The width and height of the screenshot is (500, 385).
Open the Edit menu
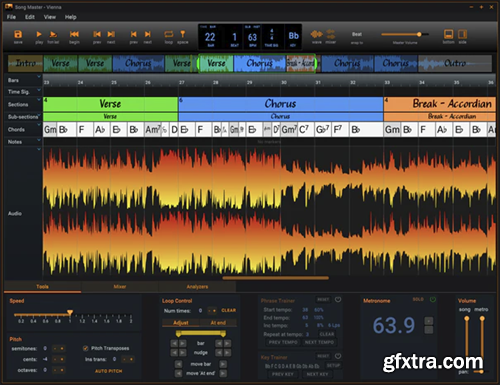pyautogui.click(x=30, y=17)
